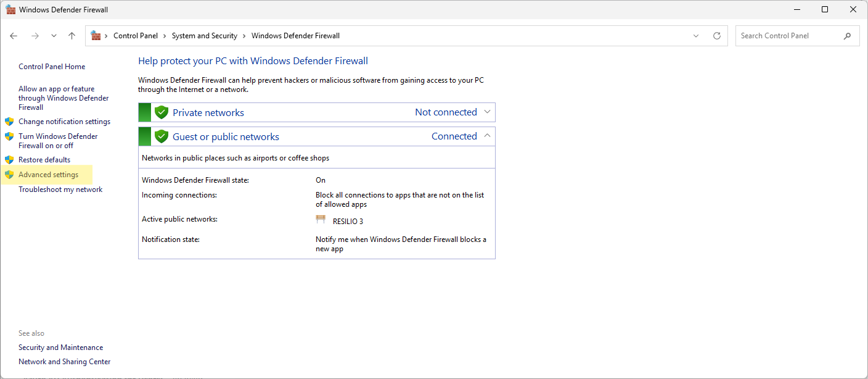Collapse the Guest or public networks section
Image resolution: width=868 pixels, height=379 pixels.
(x=487, y=135)
